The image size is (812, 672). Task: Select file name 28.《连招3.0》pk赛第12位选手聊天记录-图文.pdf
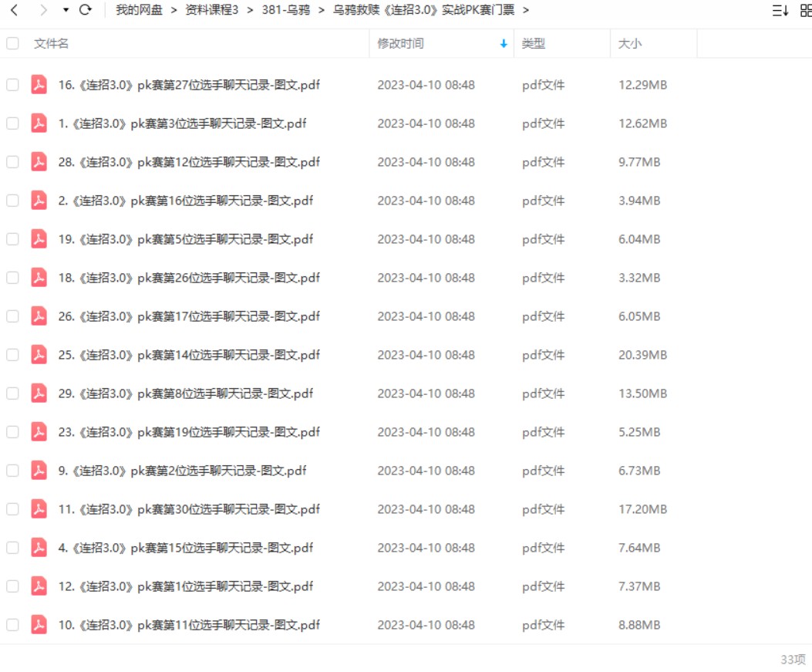[x=189, y=162]
